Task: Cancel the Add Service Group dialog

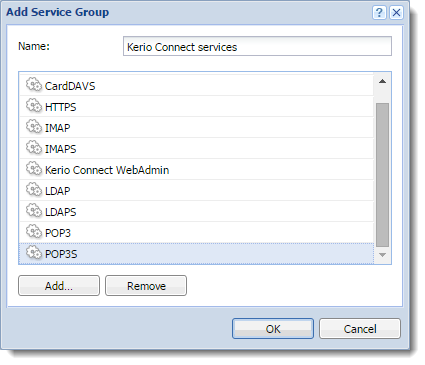Action: tap(360, 329)
